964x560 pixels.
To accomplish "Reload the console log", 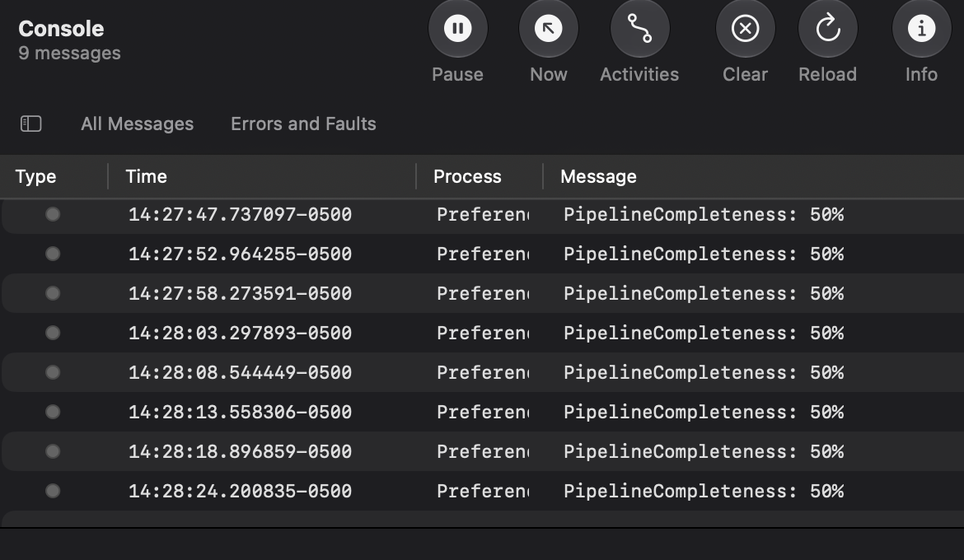I will point(827,29).
